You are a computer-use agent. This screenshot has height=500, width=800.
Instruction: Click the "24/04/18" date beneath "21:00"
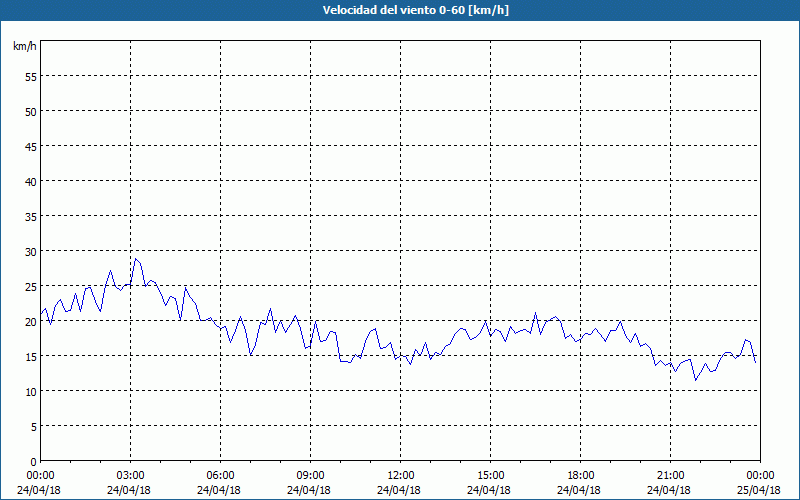coord(669,490)
